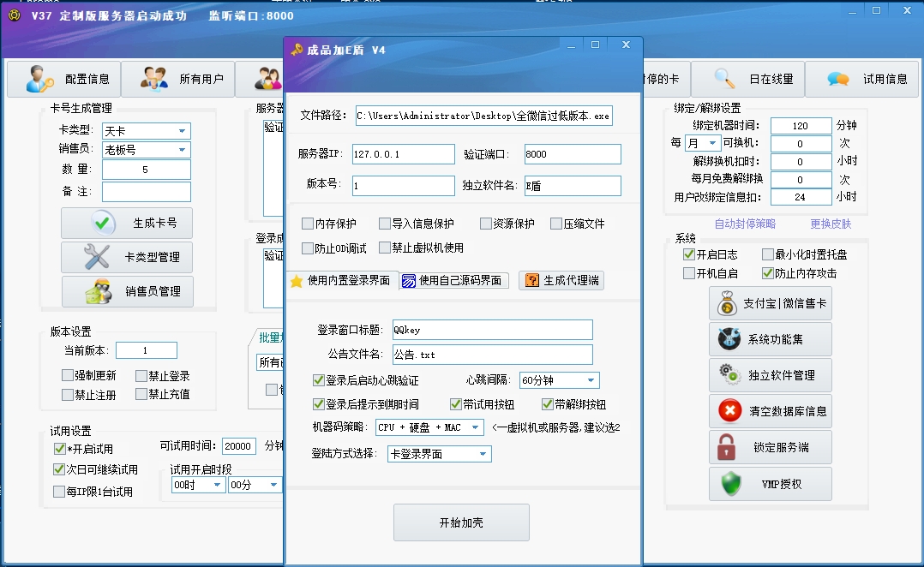
Task: Click blue icon on 使用自己源码界面 tab
Action: pyautogui.click(x=408, y=281)
